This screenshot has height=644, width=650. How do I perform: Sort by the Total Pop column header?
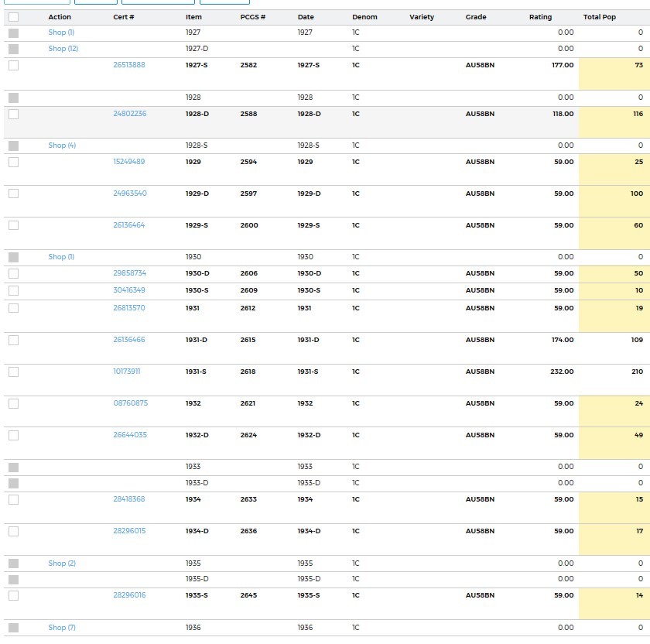pyautogui.click(x=599, y=17)
